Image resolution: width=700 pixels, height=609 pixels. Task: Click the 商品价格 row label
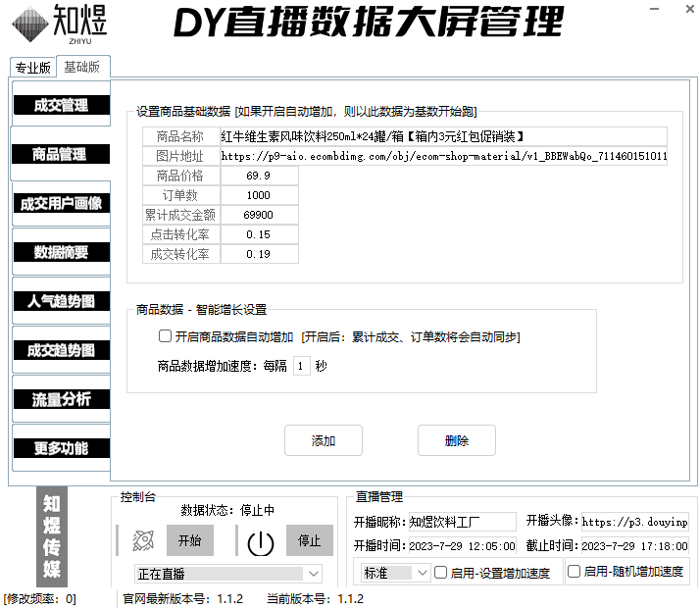pos(180,176)
